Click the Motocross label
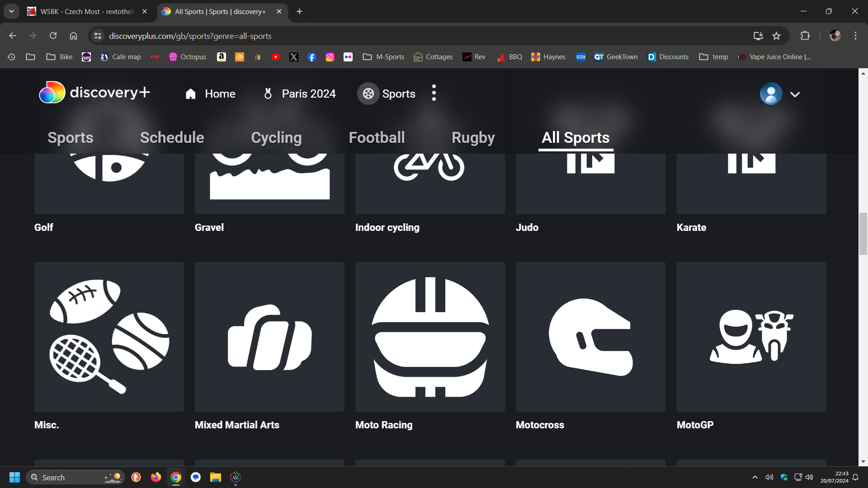This screenshot has height=488, width=868. click(540, 425)
